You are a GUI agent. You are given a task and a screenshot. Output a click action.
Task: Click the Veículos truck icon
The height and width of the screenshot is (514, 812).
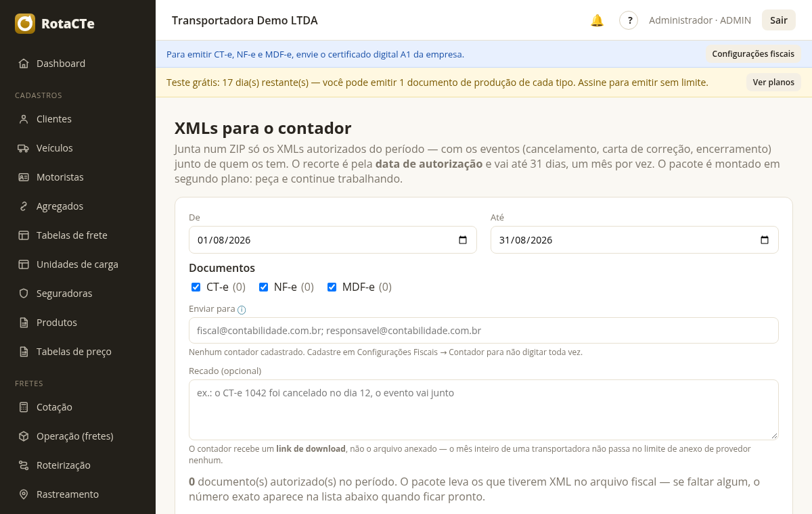(x=24, y=148)
